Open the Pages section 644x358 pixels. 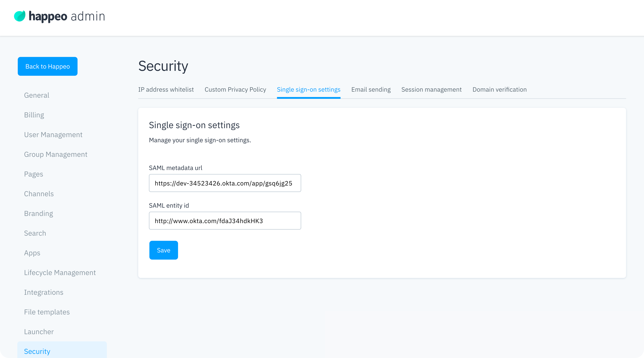34,174
